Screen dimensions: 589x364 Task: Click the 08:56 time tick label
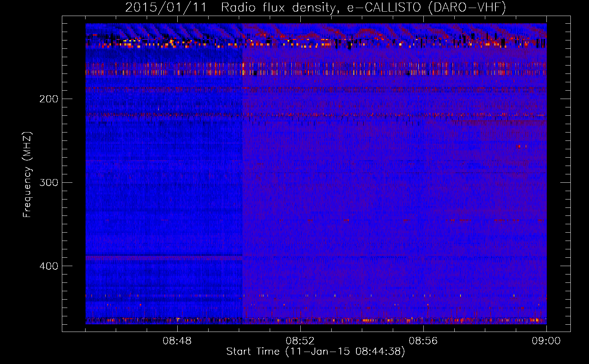tap(423, 341)
